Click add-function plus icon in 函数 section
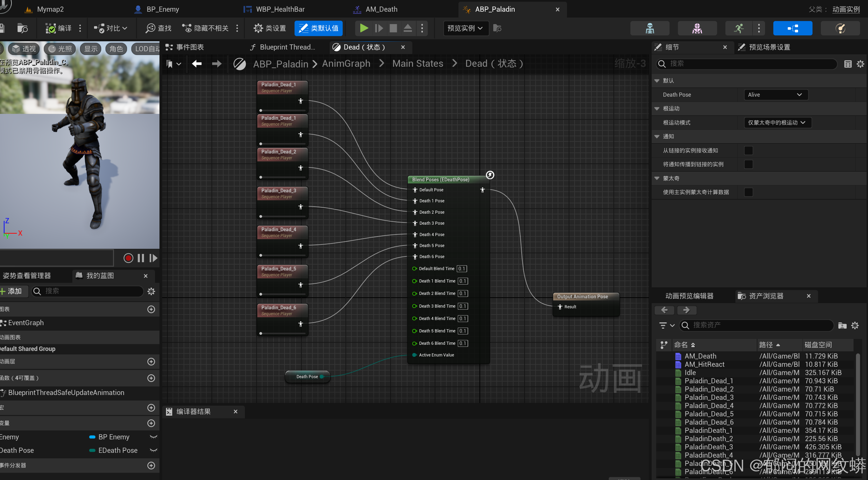The image size is (868, 480). pyautogui.click(x=151, y=378)
